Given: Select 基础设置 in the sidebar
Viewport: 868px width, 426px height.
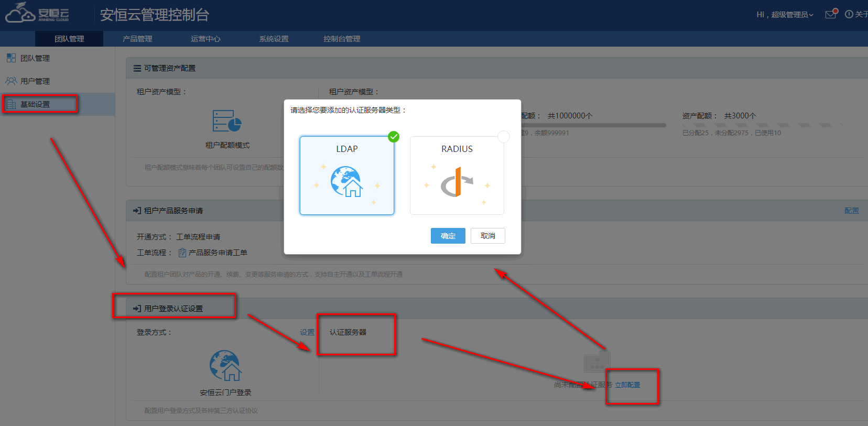Looking at the screenshot, I should click(57, 104).
